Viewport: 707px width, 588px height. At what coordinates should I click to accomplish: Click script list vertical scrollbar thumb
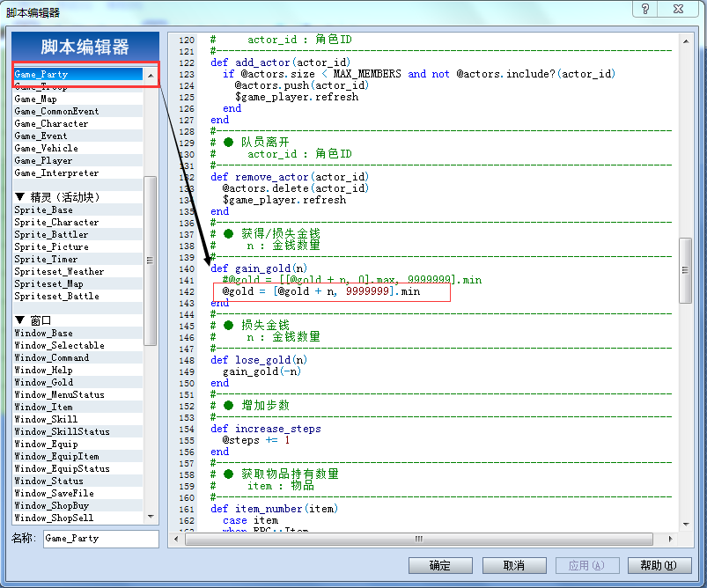click(x=151, y=261)
